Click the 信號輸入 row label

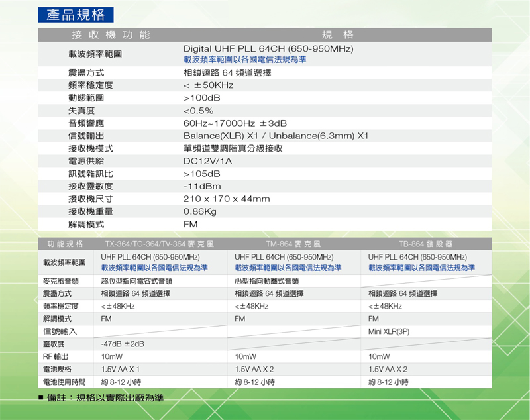[60, 331]
